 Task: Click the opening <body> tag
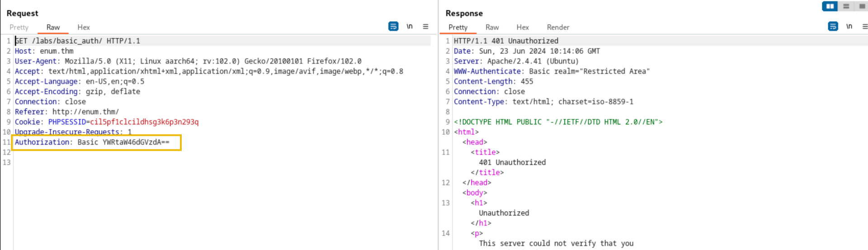tap(475, 193)
